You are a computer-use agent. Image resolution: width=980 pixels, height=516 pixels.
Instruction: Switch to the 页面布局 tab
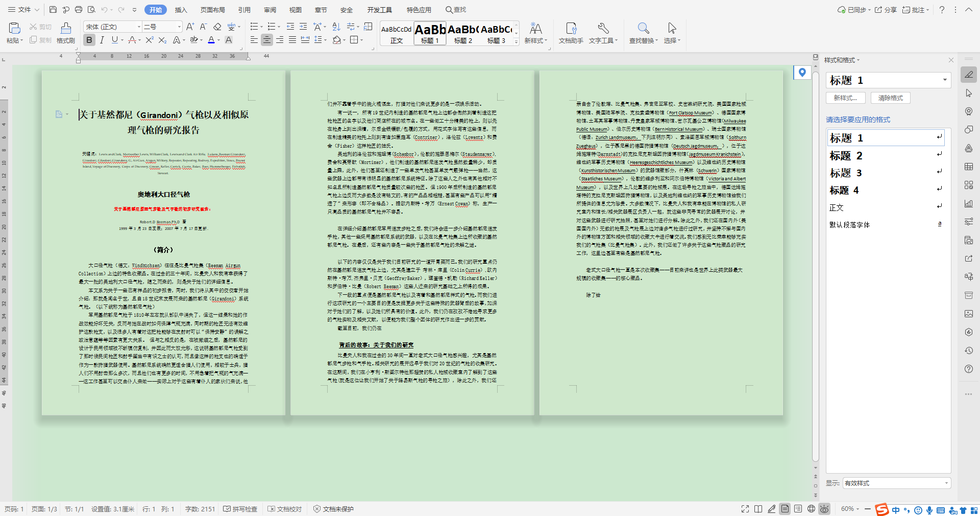[x=212, y=10]
